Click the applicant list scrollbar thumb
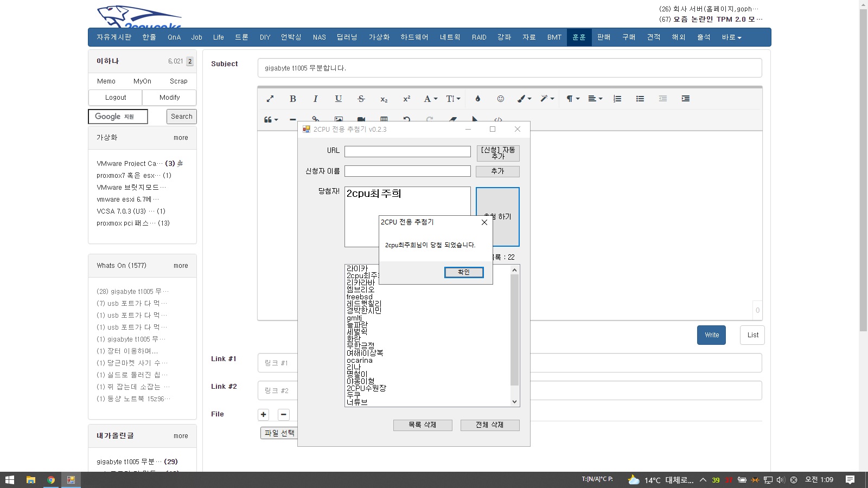This screenshot has width=868, height=488. click(515, 330)
